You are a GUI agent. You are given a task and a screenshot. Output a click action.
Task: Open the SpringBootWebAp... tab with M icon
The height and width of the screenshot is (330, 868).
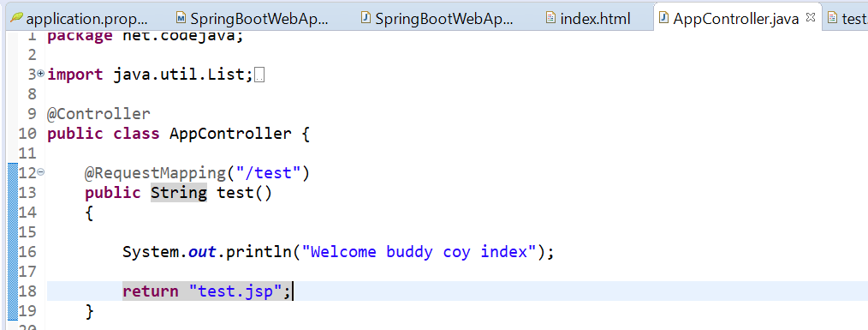pyautogui.click(x=253, y=19)
